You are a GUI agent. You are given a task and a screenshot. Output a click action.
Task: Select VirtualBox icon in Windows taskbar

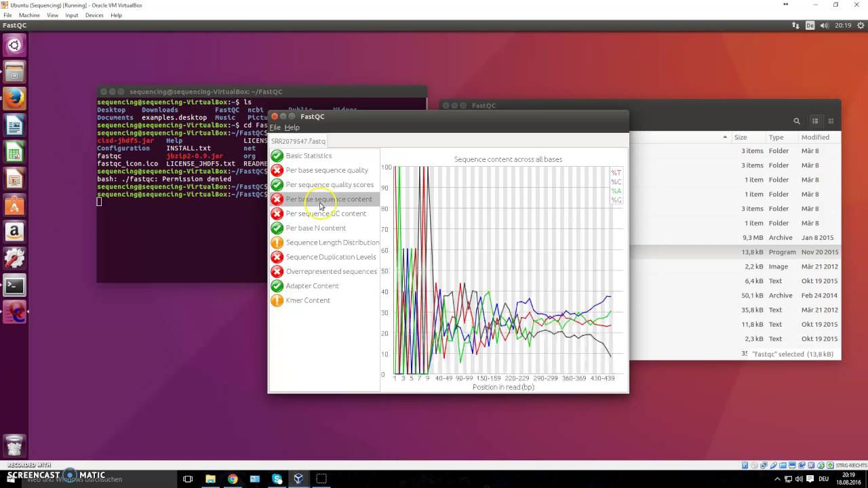click(299, 479)
